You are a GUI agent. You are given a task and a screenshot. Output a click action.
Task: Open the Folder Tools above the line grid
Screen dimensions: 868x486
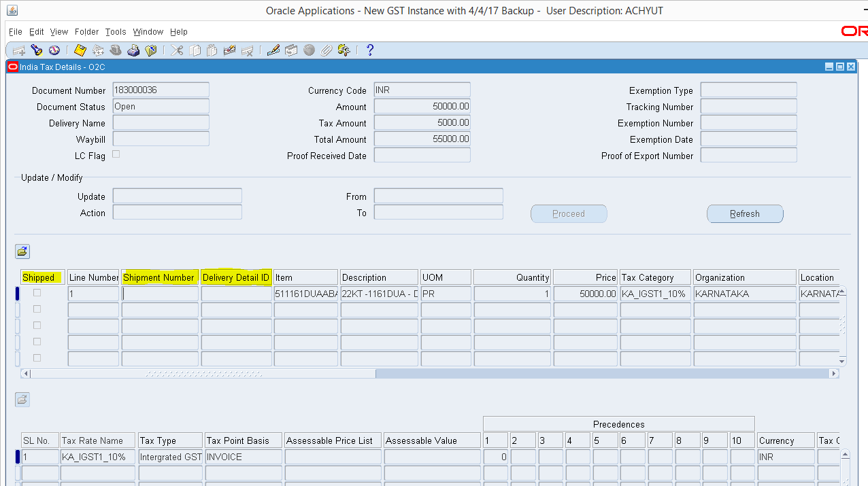coord(22,251)
